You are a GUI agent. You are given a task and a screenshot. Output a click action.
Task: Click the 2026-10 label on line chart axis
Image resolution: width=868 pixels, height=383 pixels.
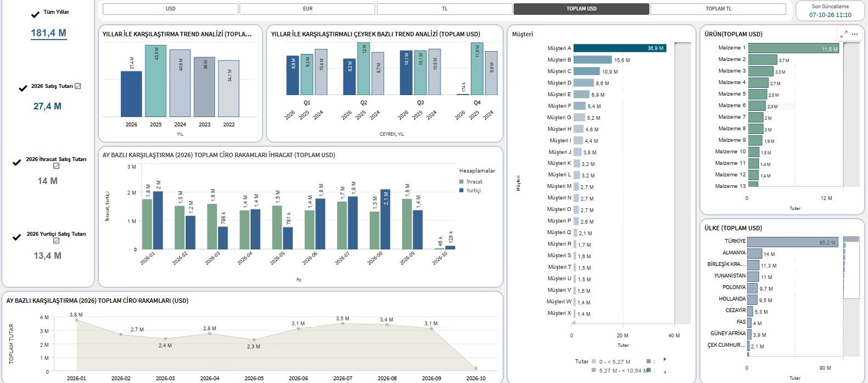coord(476,378)
